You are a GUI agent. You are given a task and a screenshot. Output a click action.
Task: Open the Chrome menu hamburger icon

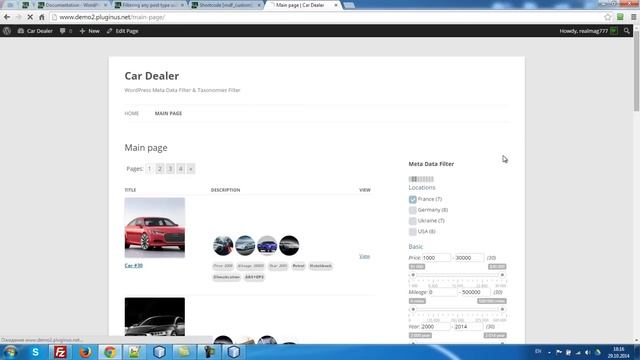(633, 17)
